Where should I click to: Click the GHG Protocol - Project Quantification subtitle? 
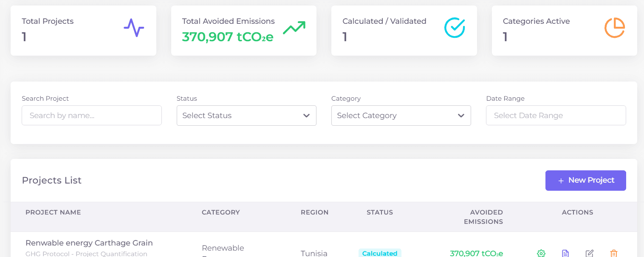pos(86,254)
